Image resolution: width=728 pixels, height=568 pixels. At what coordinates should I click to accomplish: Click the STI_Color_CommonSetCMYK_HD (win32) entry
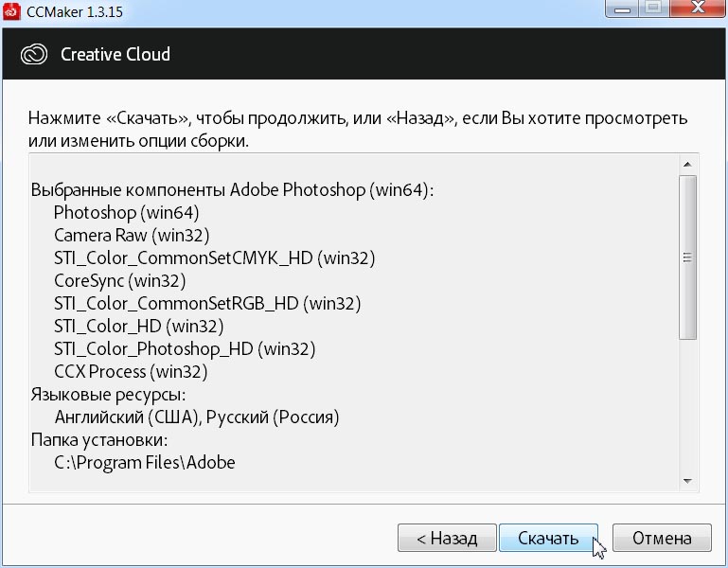214,257
